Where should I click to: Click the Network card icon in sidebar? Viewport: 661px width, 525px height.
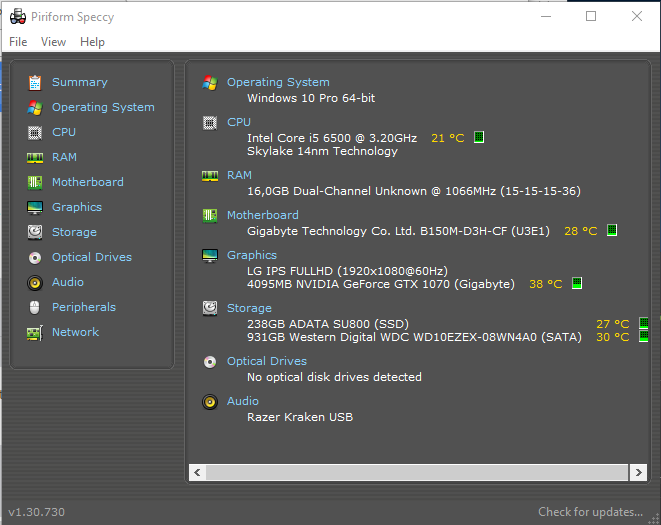[x=35, y=333]
